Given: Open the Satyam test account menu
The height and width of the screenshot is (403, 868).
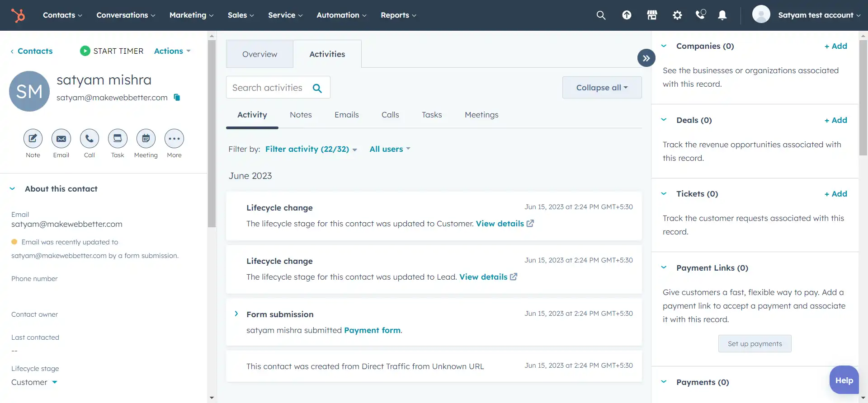Looking at the screenshot, I should pos(819,15).
